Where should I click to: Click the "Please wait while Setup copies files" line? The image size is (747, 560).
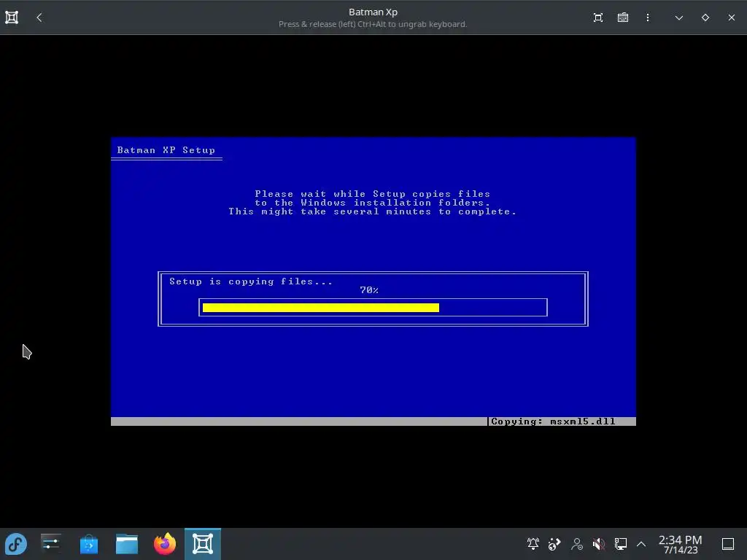coord(372,194)
